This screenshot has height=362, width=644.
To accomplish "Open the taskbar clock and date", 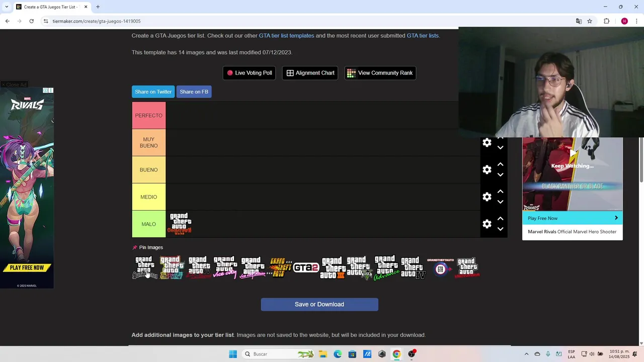I will pyautogui.click(x=619, y=354).
